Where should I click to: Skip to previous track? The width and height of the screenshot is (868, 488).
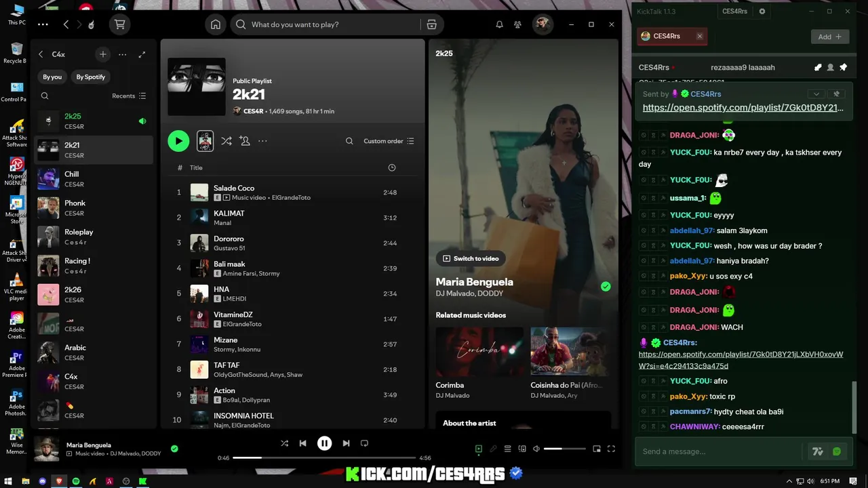[303, 443]
